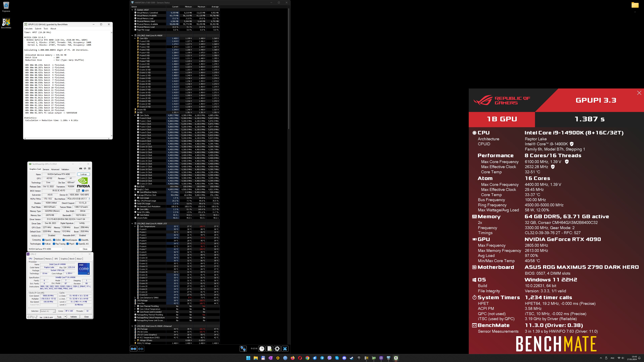Open the Recycle Bin desktop icon
644x362 pixels.
6,7
